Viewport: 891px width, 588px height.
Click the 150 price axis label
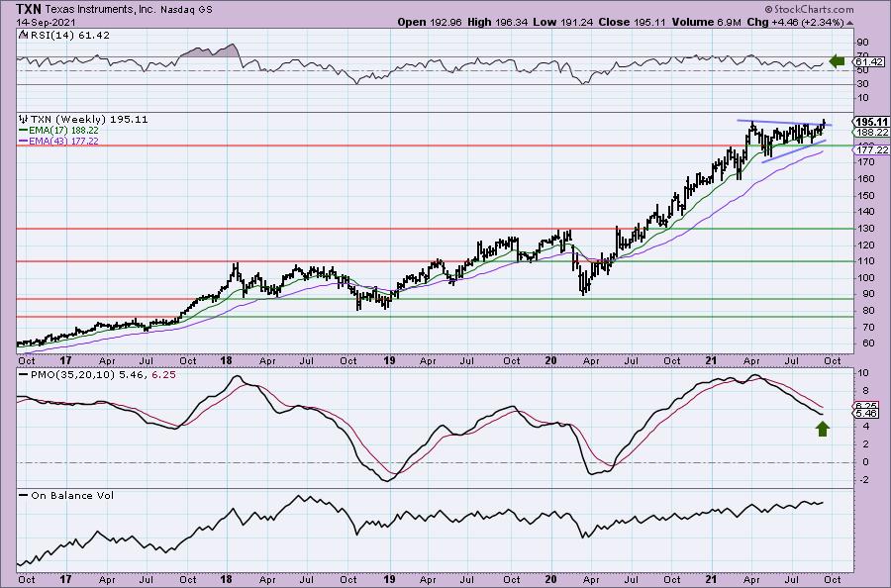pos(866,195)
